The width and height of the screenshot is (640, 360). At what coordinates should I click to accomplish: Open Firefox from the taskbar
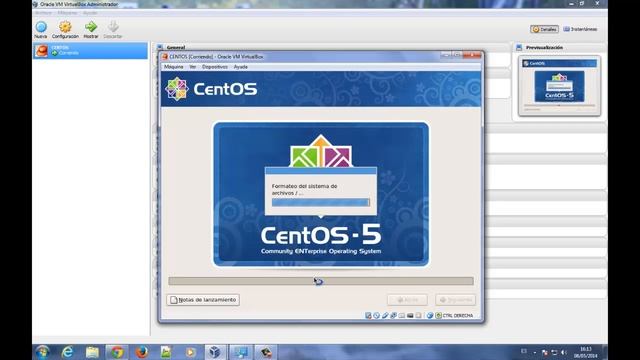click(x=142, y=352)
